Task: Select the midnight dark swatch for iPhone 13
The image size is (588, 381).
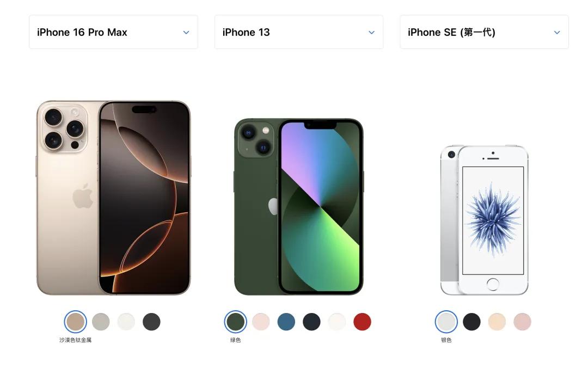Action: click(311, 322)
